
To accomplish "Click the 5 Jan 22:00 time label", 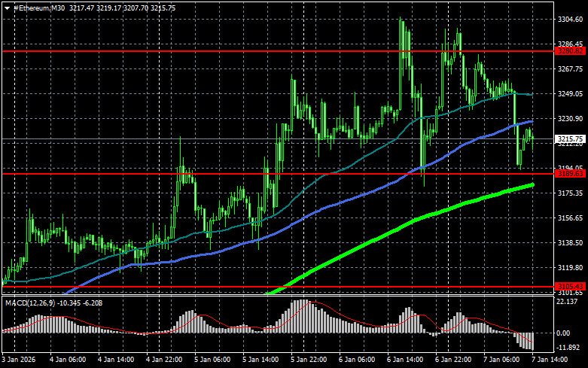I will pos(309,360).
